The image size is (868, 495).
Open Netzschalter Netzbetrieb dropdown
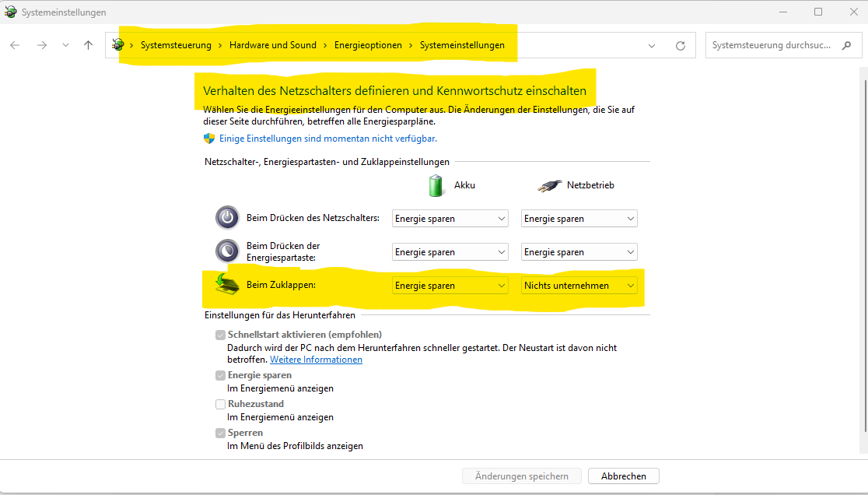point(579,219)
